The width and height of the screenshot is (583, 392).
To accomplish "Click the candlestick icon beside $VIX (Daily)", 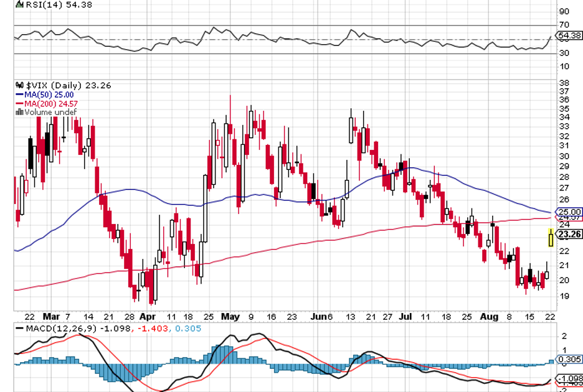I will (18, 85).
